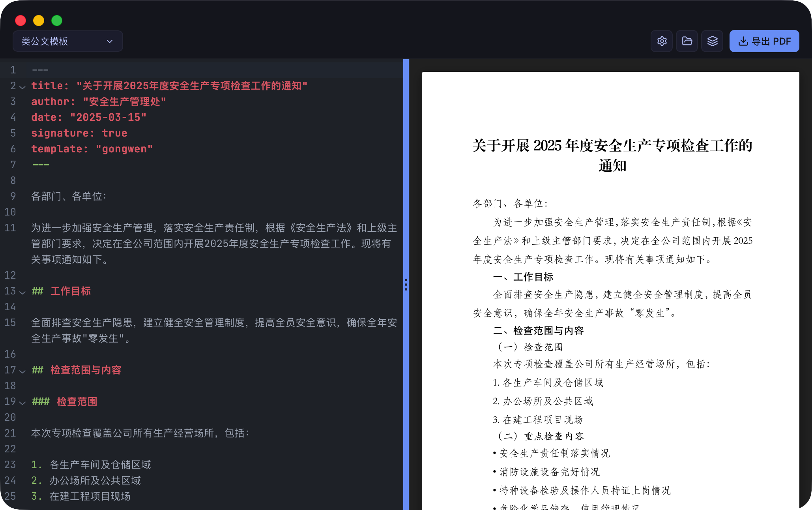The height and width of the screenshot is (510, 812).
Task: Click the open folder icon in the toolbar
Action: tap(687, 41)
